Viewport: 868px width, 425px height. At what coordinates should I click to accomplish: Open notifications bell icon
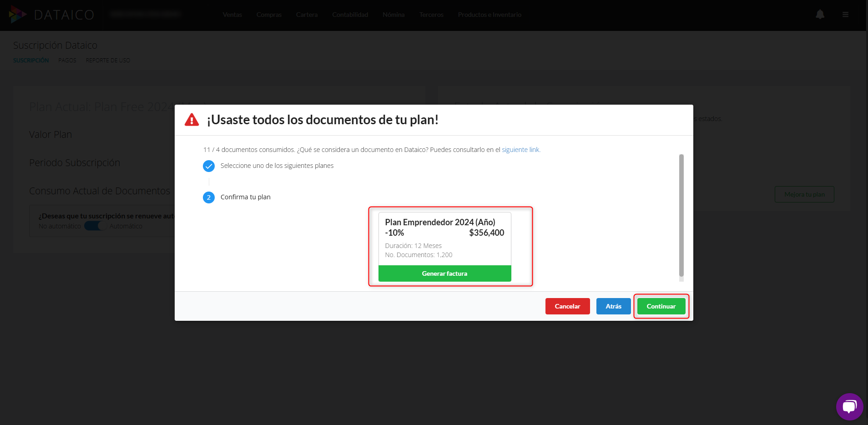tap(820, 15)
